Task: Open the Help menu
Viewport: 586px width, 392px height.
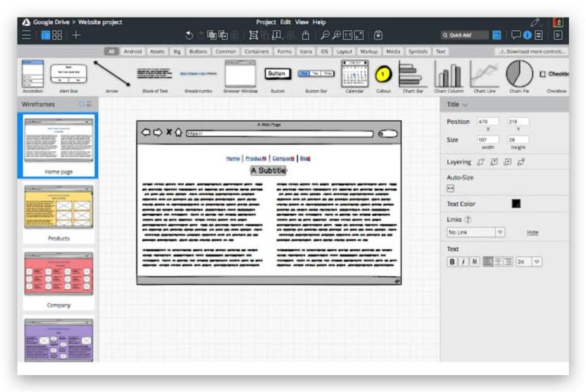Action: pos(319,22)
